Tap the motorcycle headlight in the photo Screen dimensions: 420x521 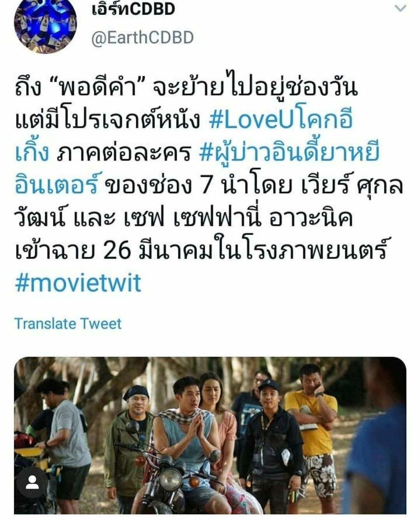(x=170, y=479)
